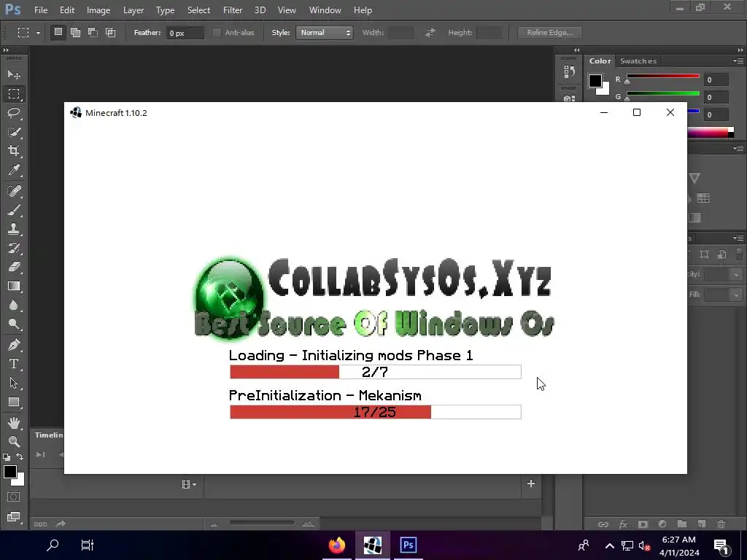Open Firefox from the taskbar

[x=337, y=545]
